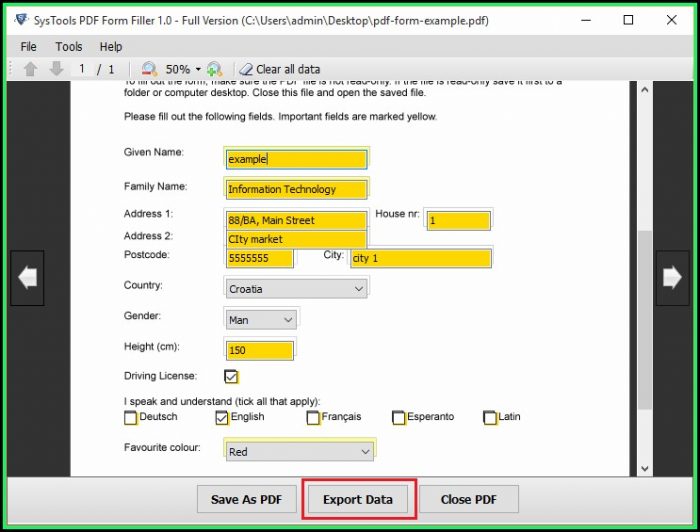This screenshot has width=700, height=532.
Task: Click the Address 2 field with CIty market
Action: point(296,239)
